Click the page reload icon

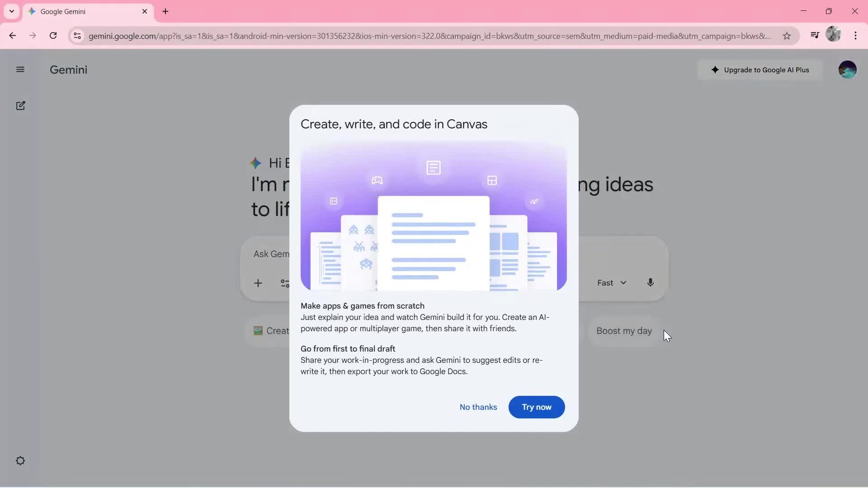53,35
